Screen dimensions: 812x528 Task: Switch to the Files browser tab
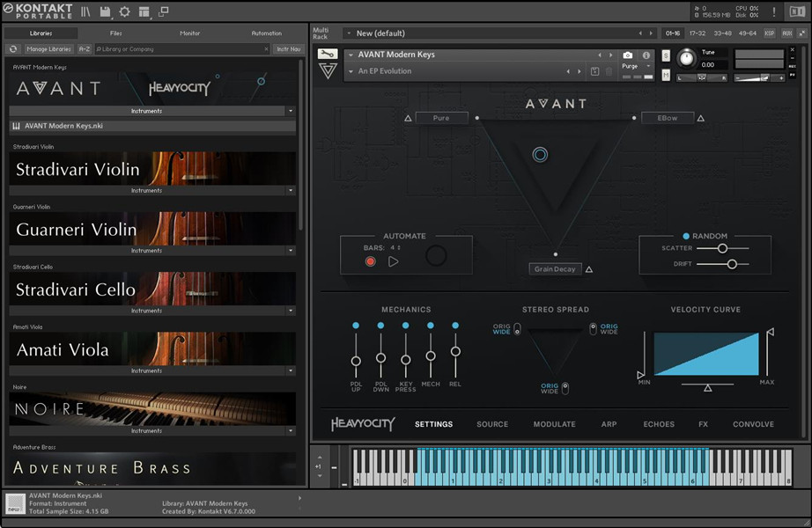coord(116,33)
